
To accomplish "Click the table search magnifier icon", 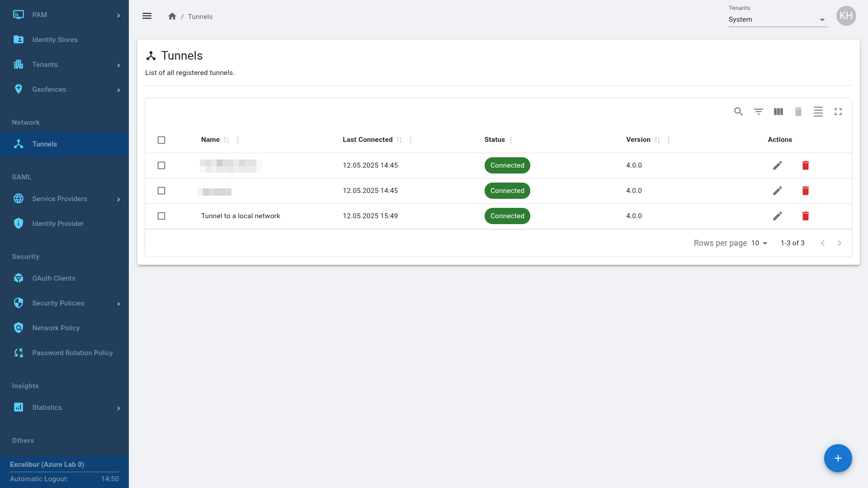I will pos(738,112).
